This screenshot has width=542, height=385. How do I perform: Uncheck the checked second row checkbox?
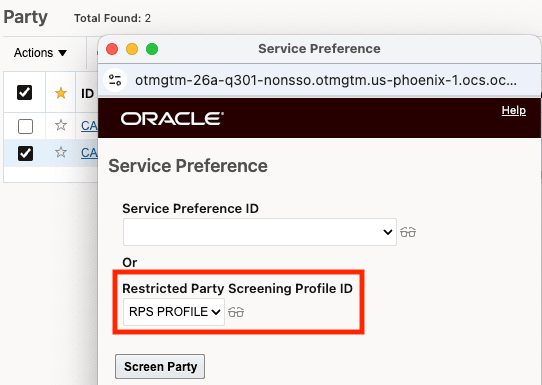(25, 153)
